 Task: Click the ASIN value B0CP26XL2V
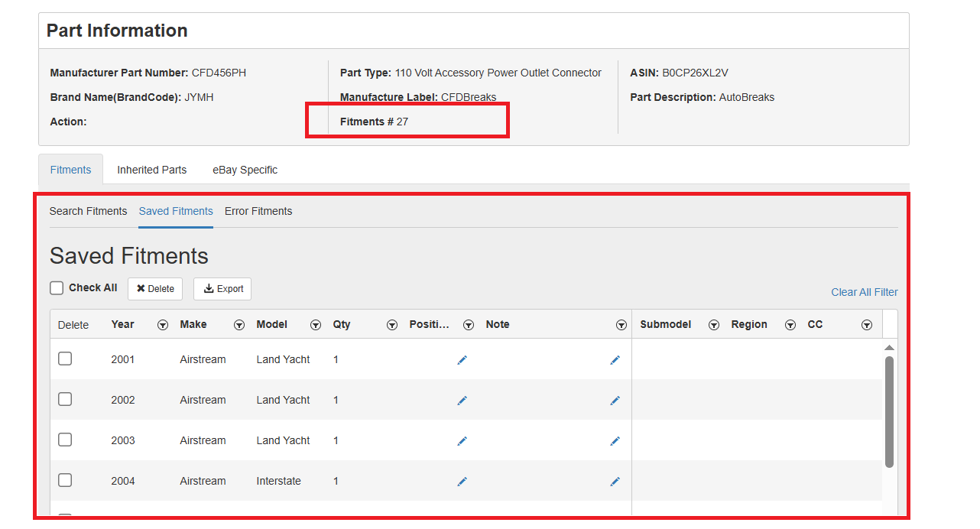695,73
